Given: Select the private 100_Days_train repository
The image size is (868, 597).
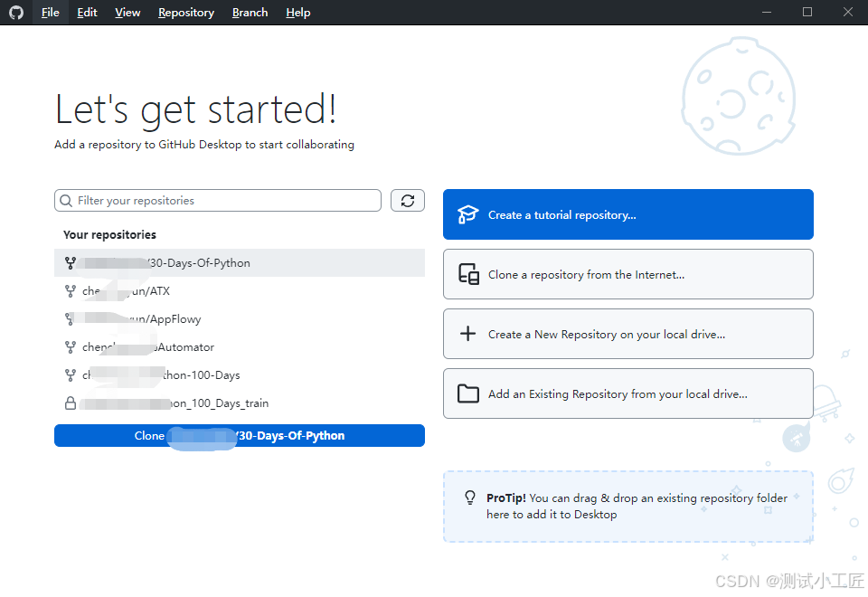Looking at the screenshot, I should [x=239, y=403].
